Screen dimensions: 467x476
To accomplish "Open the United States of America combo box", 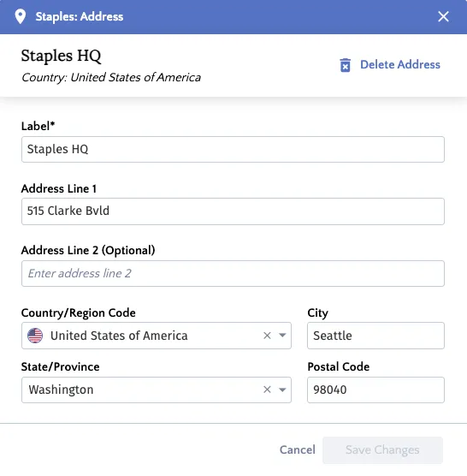I will (x=157, y=336).
